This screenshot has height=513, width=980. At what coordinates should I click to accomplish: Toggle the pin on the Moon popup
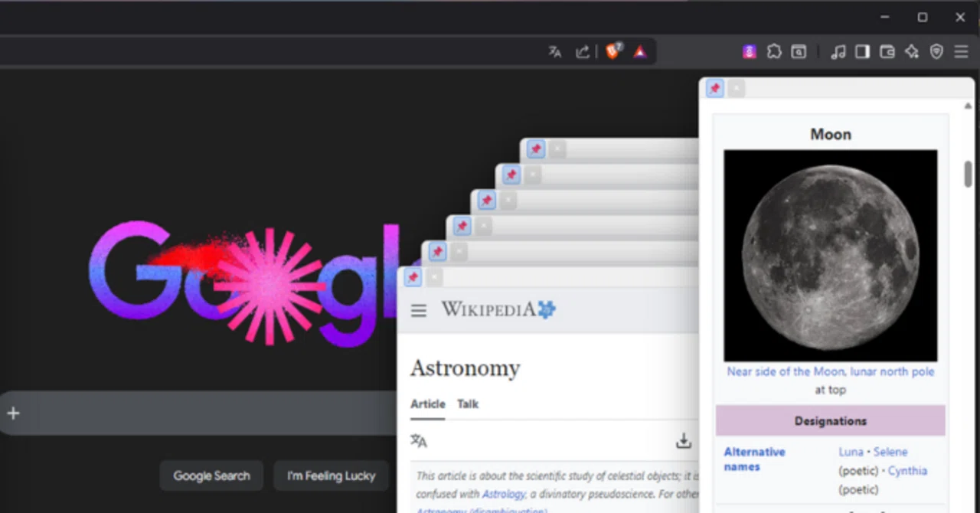pos(714,89)
